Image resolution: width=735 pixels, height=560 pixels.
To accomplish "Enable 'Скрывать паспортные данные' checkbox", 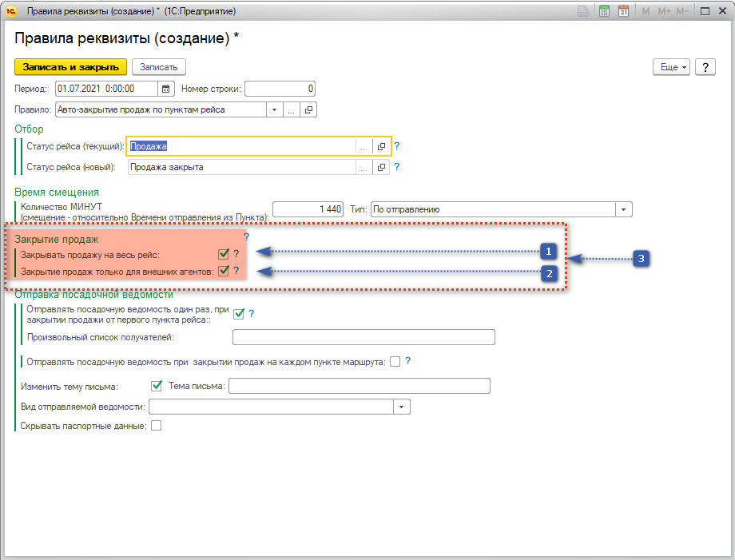I will pyautogui.click(x=156, y=426).
